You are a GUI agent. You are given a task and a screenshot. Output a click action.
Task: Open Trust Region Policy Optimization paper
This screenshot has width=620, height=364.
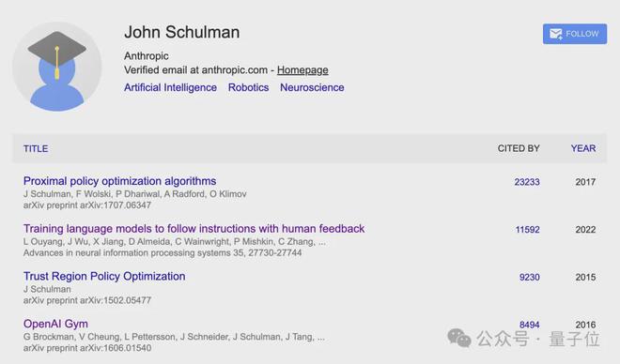tap(104, 277)
